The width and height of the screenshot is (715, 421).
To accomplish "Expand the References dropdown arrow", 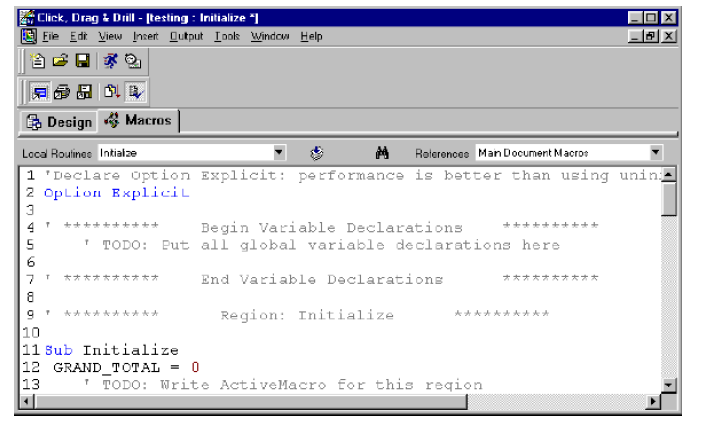I will pos(657,153).
